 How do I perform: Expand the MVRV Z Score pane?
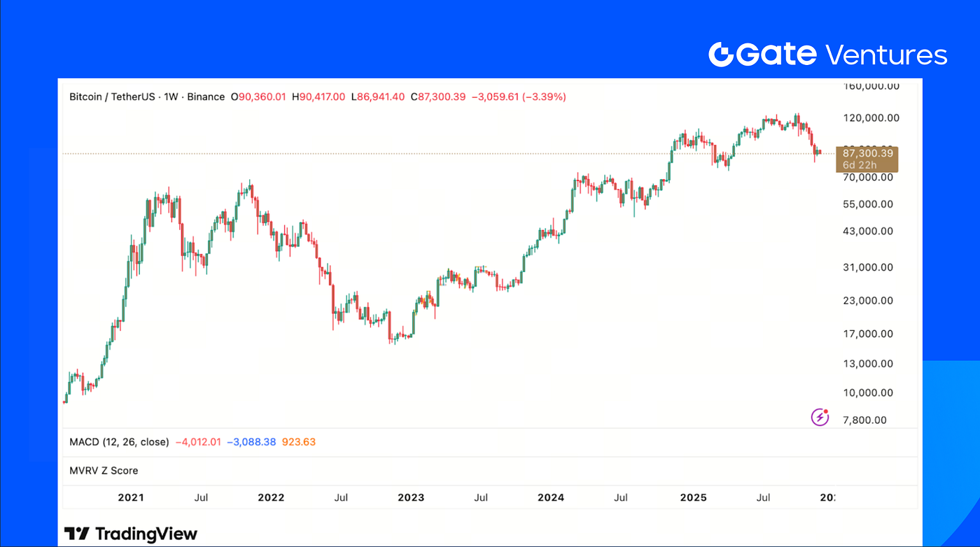[x=104, y=471]
